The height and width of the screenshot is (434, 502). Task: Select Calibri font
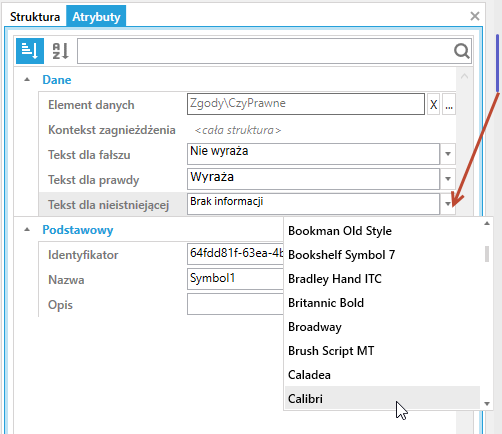click(383, 398)
